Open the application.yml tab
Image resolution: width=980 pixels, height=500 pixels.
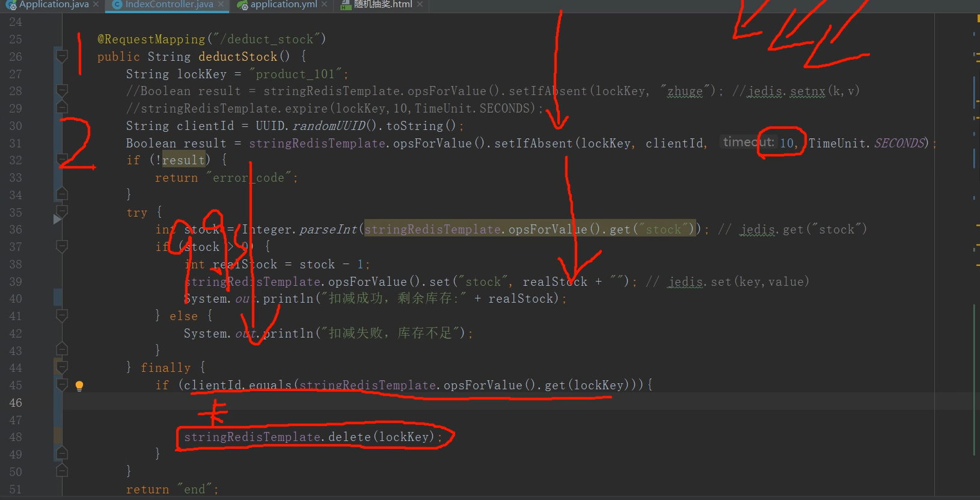coord(284,4)
